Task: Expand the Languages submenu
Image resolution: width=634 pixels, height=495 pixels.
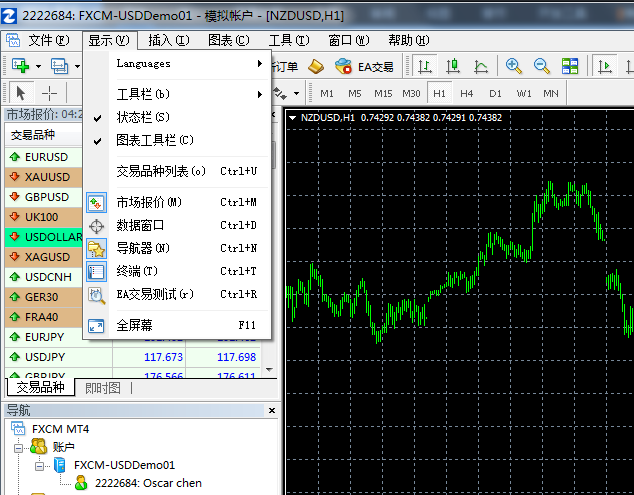Action: pos(178,63)
